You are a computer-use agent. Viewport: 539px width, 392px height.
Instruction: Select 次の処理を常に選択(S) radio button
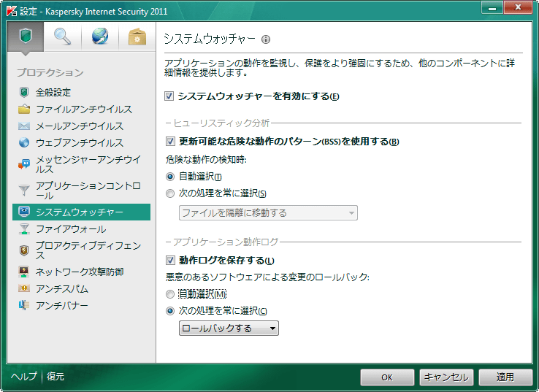170,193
